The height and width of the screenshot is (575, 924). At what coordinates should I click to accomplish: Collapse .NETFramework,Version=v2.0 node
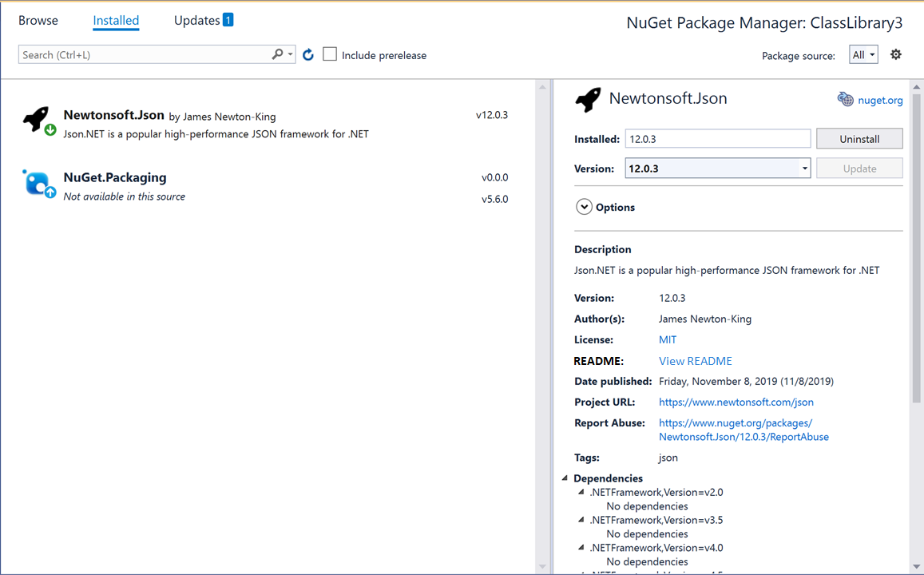(x=581, y=492)
